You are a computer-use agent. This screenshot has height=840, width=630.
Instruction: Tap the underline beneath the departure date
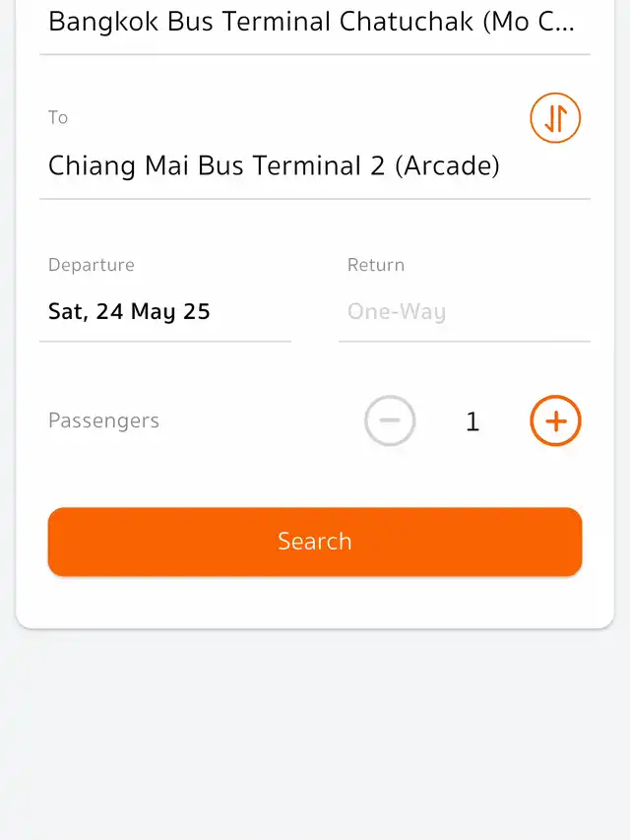(x=165, y=342)
